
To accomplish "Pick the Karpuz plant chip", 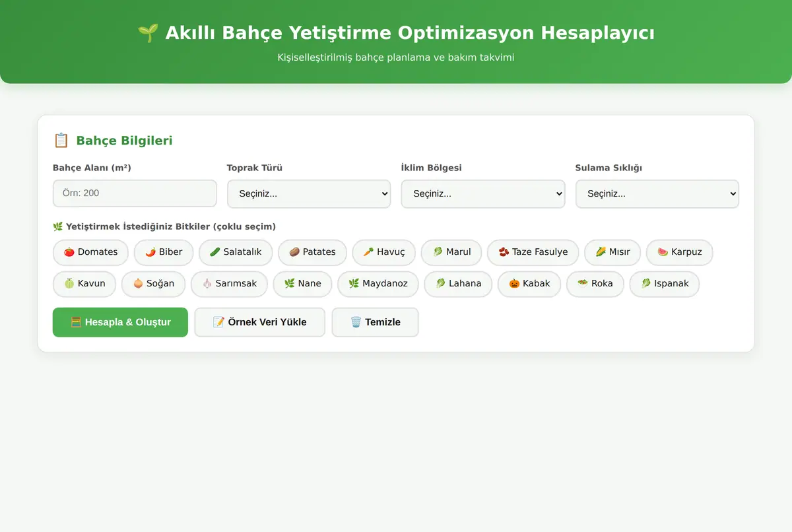I will [679, 252].
